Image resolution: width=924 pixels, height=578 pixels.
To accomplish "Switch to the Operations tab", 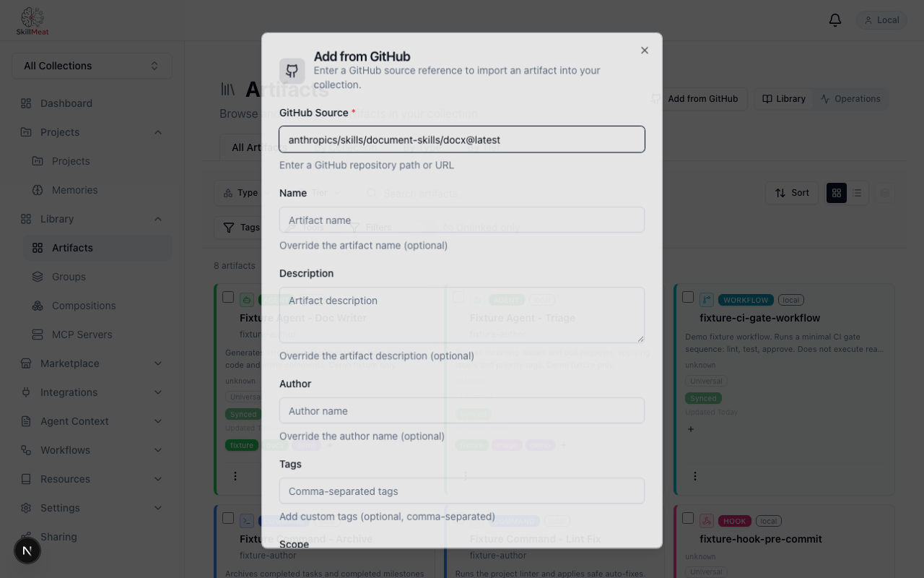I will [850, 99].
